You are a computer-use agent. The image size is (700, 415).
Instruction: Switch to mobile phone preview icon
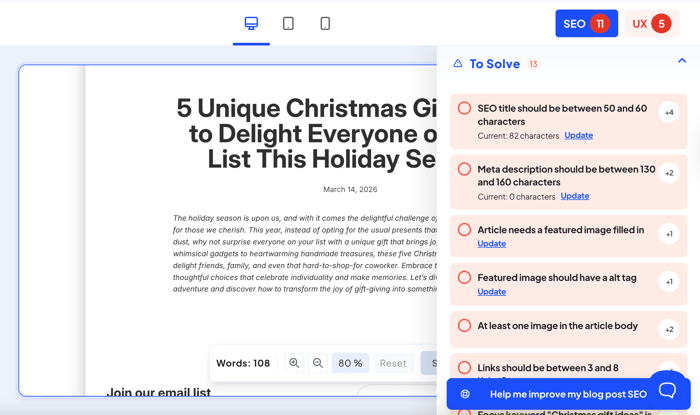coord(325,23)
